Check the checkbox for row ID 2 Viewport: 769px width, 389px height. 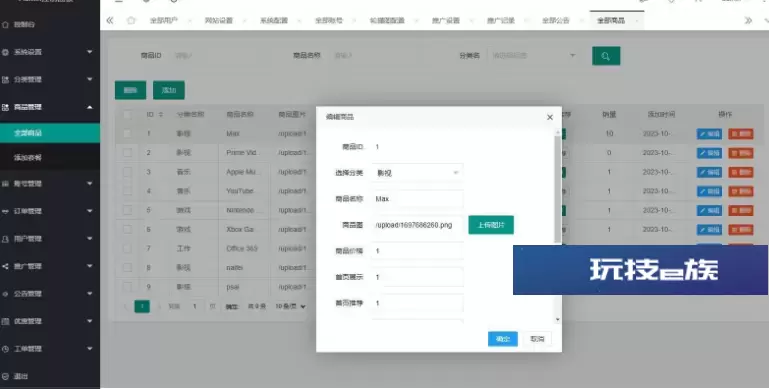(x=128, y=153)
